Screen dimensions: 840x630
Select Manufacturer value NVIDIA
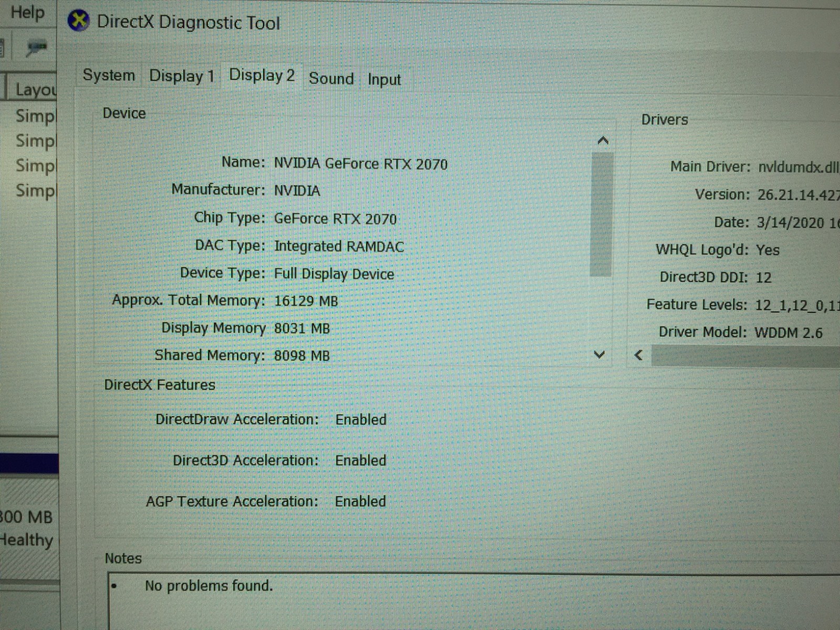297,191
